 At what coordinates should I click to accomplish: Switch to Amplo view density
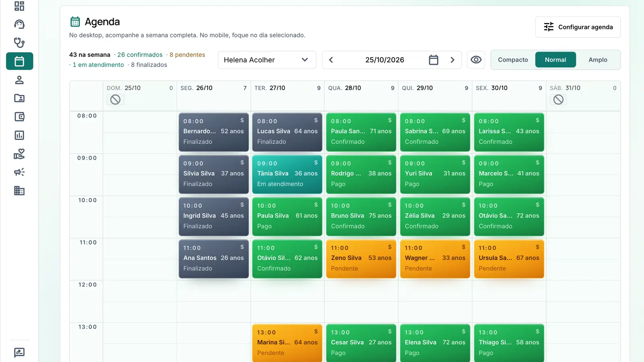point(598,60)
